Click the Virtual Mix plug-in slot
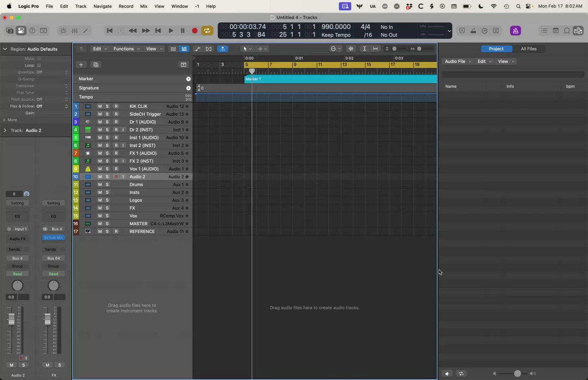 (53, 238)
